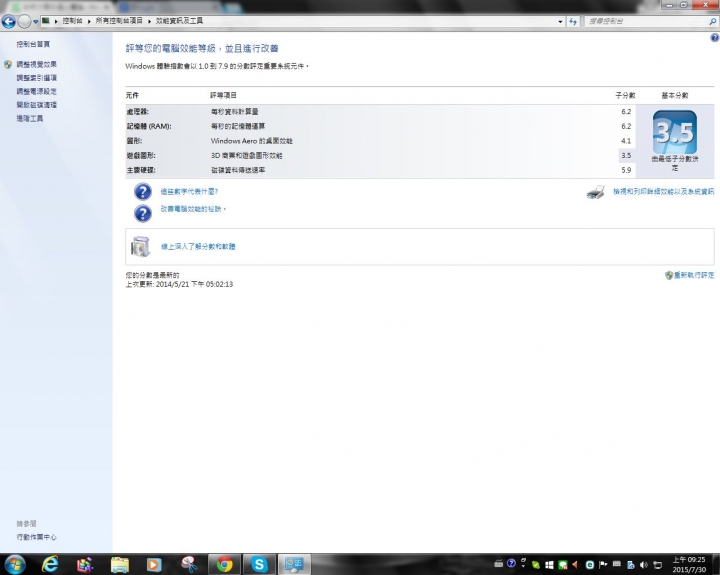Open 調整視覺效果 sidebar link
The height and width of the screenshot is (575, 720).
pos(37,64)
